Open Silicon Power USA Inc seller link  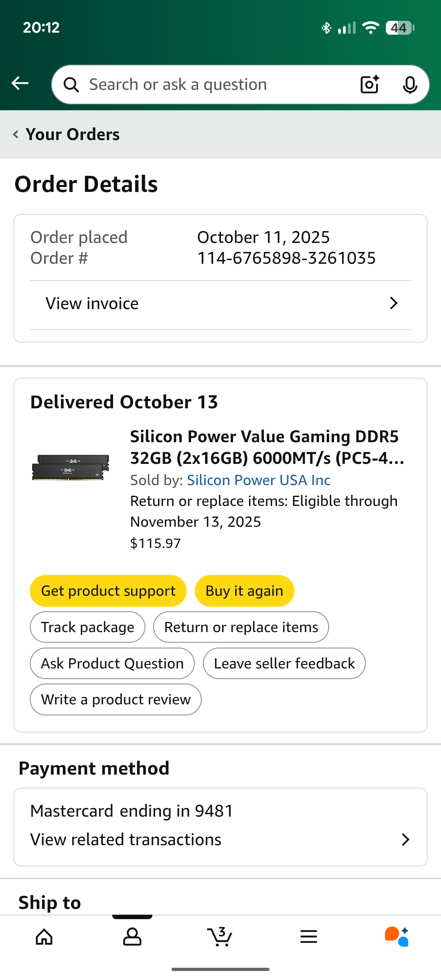[x=258, y=480]
